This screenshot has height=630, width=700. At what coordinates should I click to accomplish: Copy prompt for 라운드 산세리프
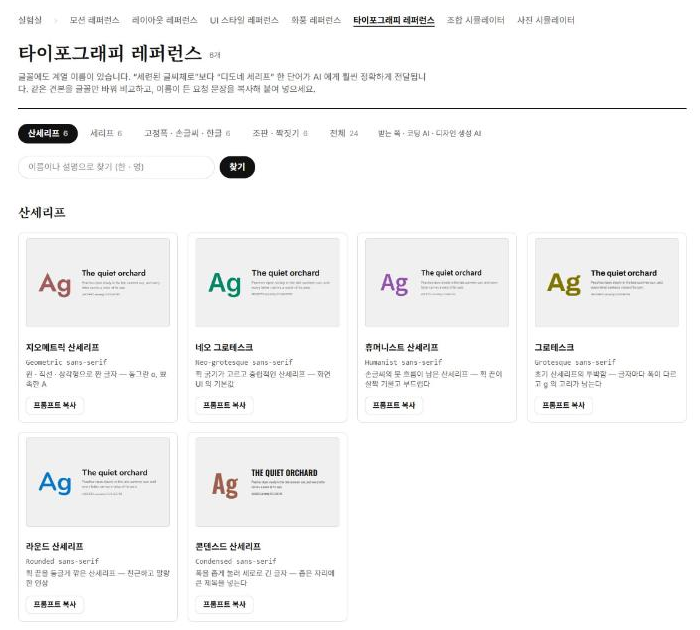55,605
